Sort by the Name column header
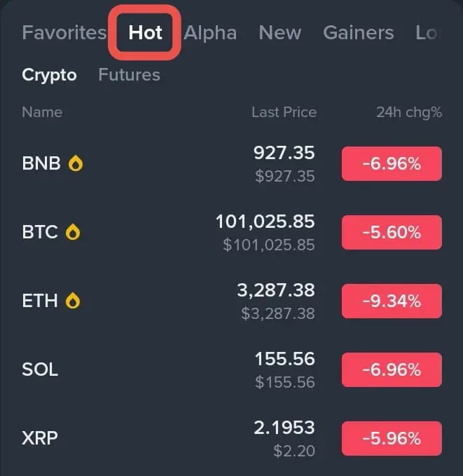The width and height of the screenshot is (463, 476). [42, 112]
